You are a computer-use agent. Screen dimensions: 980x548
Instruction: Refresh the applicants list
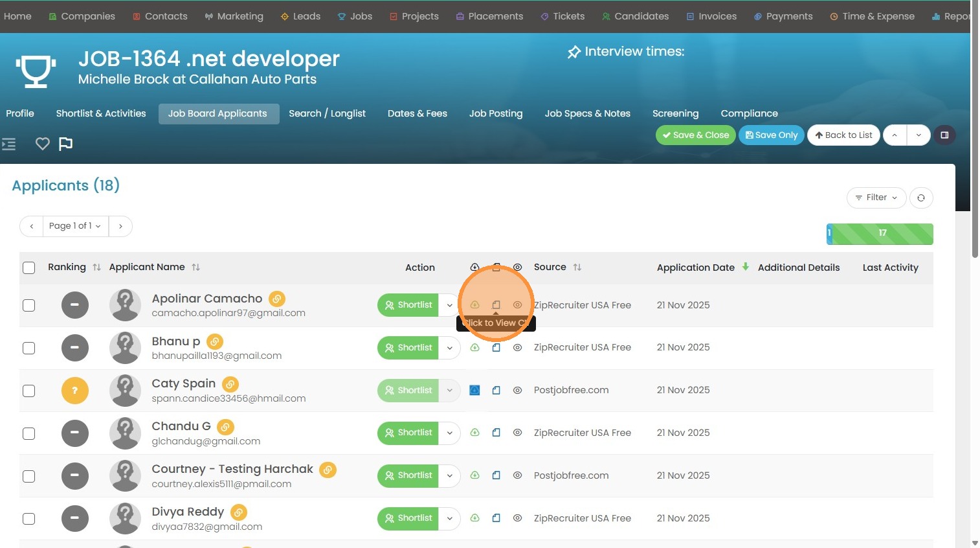pos(921,198)
